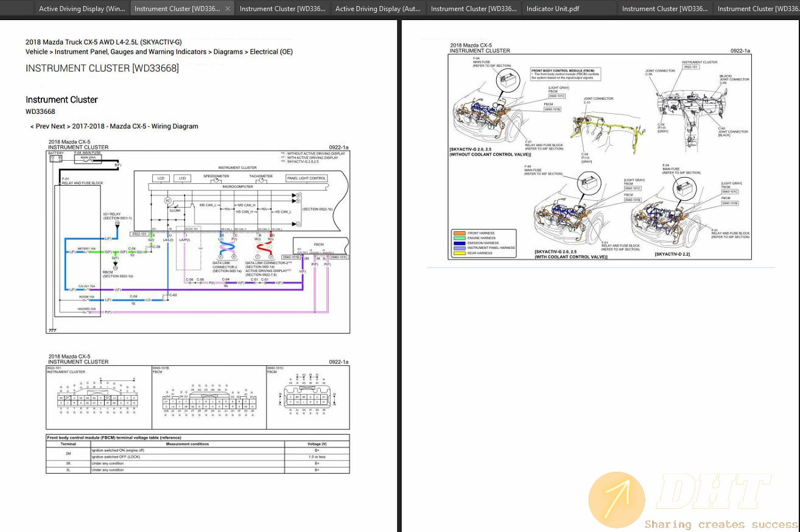Click the '2017-2018 - Mazda CX-5 - Wiring Diagram' text
This screenshot has height=532, width=800.
pos(135,127)
